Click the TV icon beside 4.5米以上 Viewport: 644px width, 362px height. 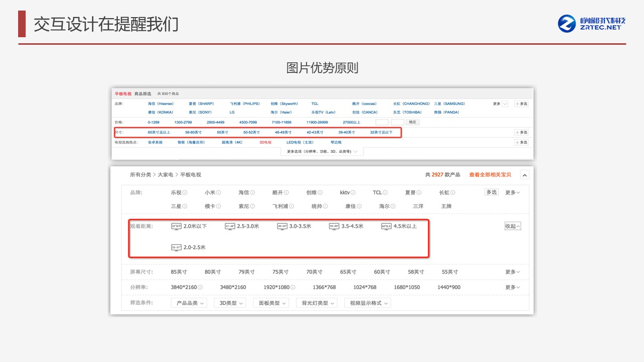point(386,226)
